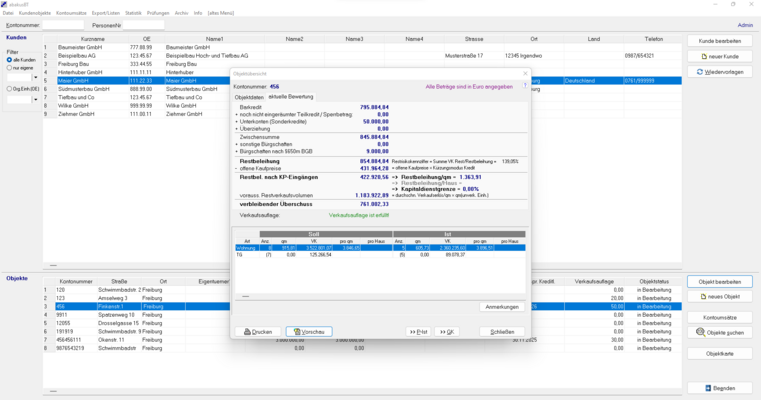
Task: Click the printer icon on Drucken
Action: click(242, 332)
